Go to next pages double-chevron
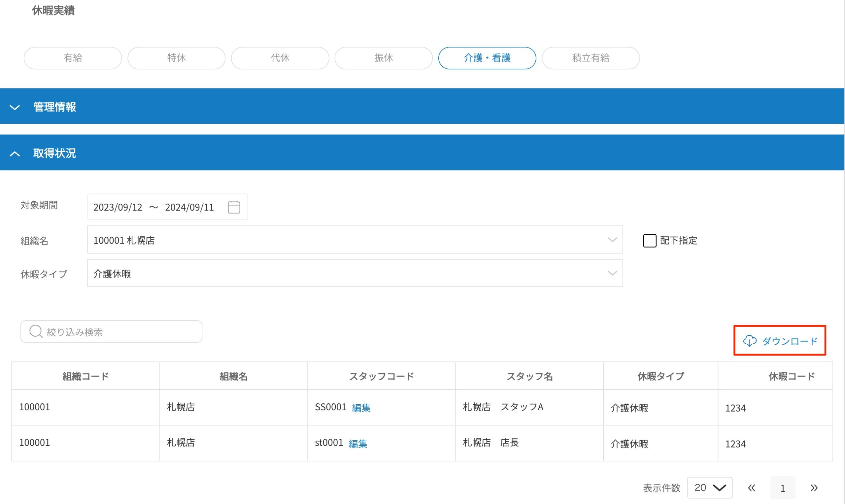 coord(814,488)
